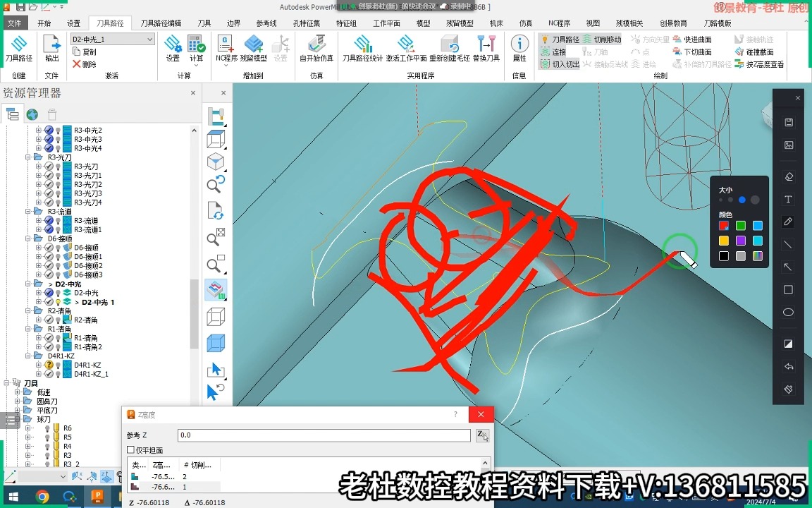Toggle the lightbulb for D2-中光 1
Viewport: 812px width, 508px height.
tap(58, 302)
